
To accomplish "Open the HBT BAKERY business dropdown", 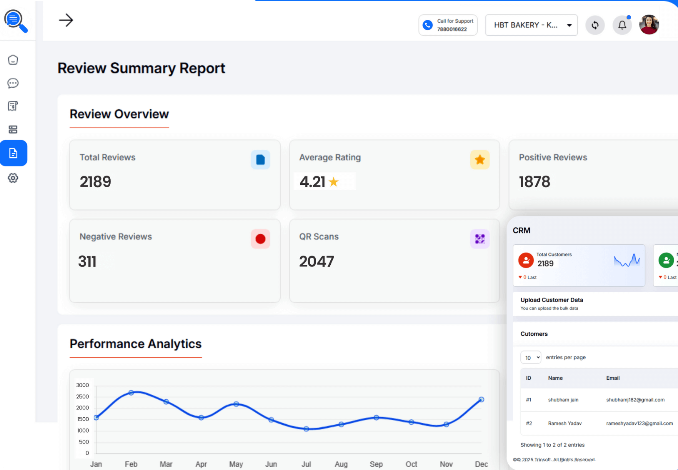I will [531, 25].
